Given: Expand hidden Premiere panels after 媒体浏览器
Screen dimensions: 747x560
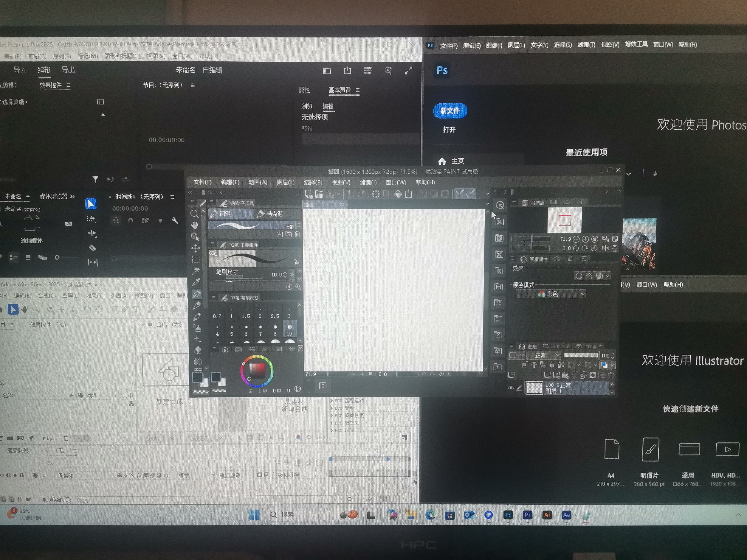Looking at the screenshot, I should tap(72, 196).
